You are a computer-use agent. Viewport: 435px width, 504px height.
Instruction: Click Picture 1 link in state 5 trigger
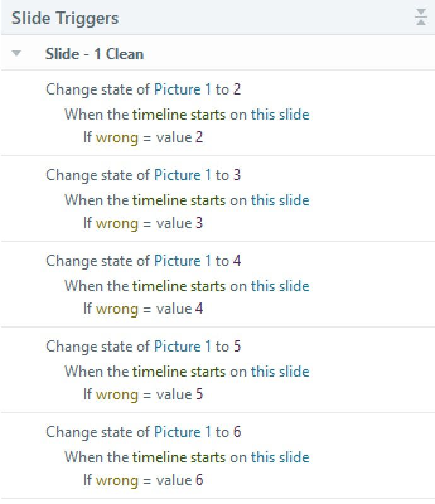[x=182, y=346]
